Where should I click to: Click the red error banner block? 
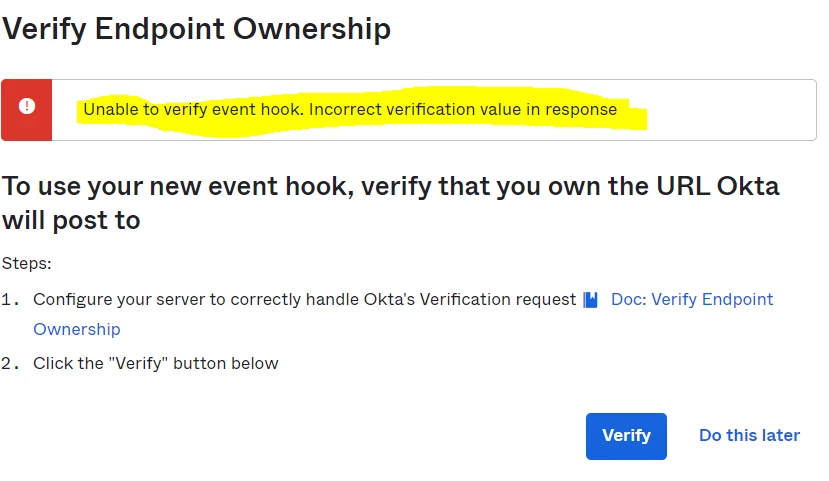pos(26,110)
